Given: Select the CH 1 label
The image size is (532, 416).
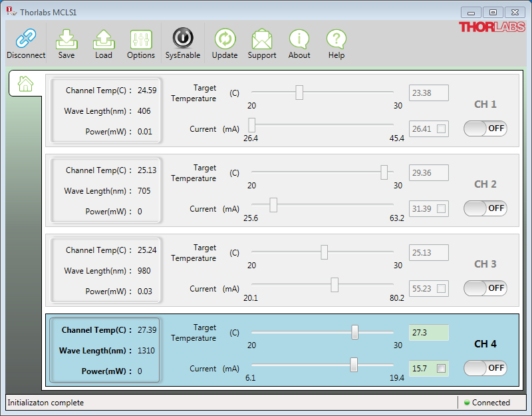Looking at the screenshot, I should (x=485, y=104).
